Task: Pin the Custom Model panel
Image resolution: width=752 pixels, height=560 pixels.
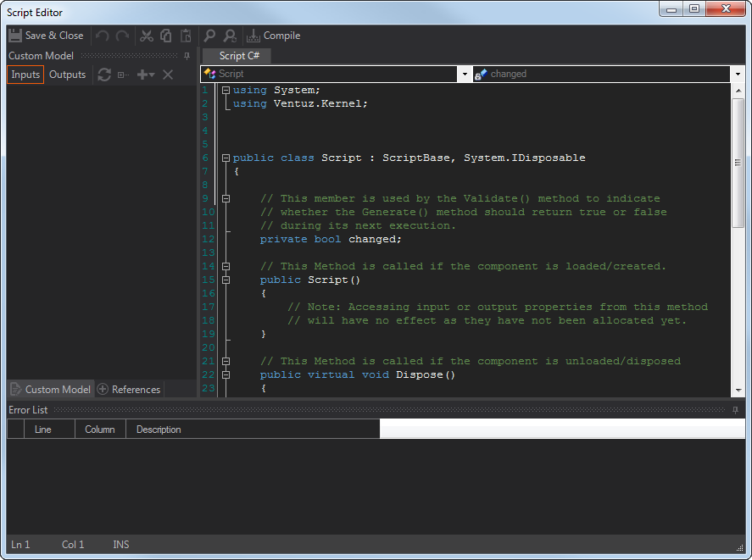Action: pyautogui.click(x=187, y=56)
